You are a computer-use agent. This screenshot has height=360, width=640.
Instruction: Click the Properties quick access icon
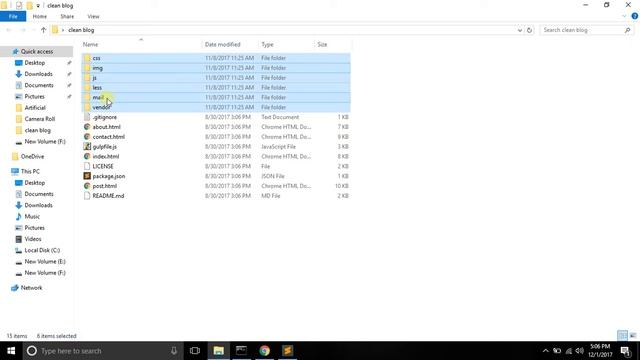click(x=19, y=5)
